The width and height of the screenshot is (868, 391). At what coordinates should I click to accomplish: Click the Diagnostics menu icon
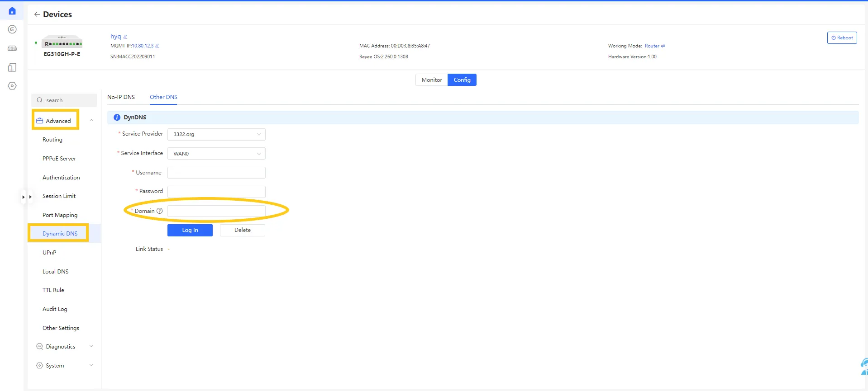click(40, 347)
